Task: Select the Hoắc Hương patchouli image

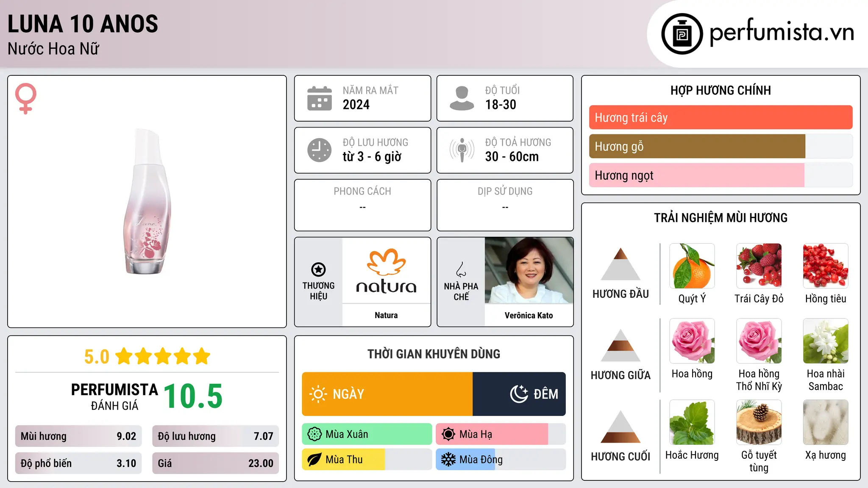Action: point(692,422)
